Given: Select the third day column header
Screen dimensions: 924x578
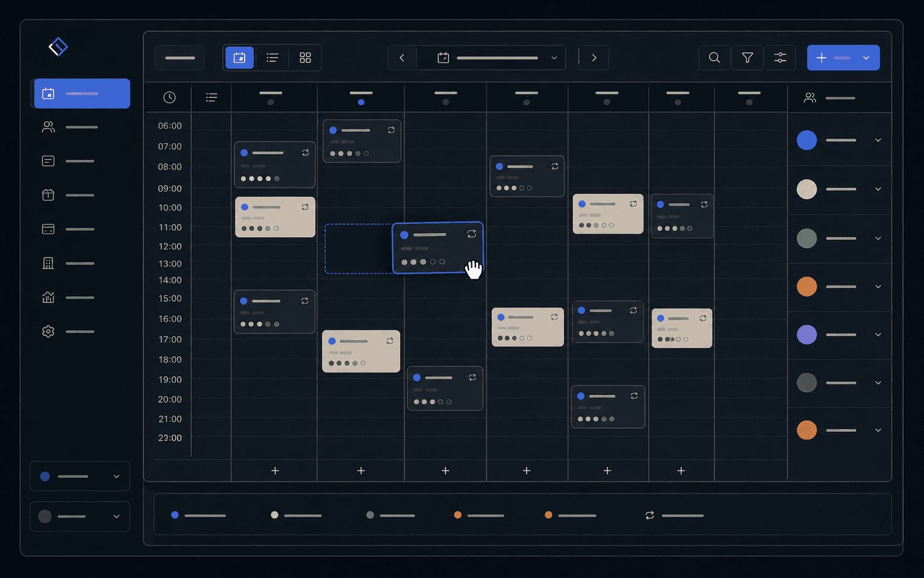Looking at the screenshot, I should tap(446, 97).
